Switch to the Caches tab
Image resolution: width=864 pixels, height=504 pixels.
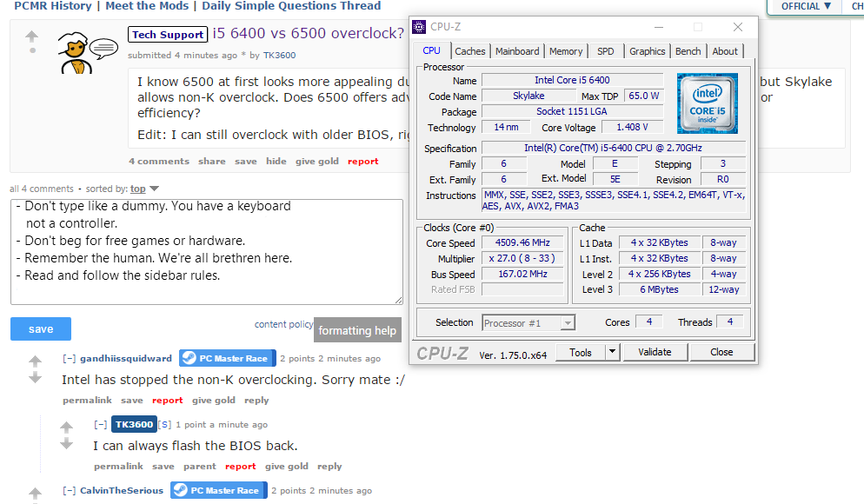[470, 51]
